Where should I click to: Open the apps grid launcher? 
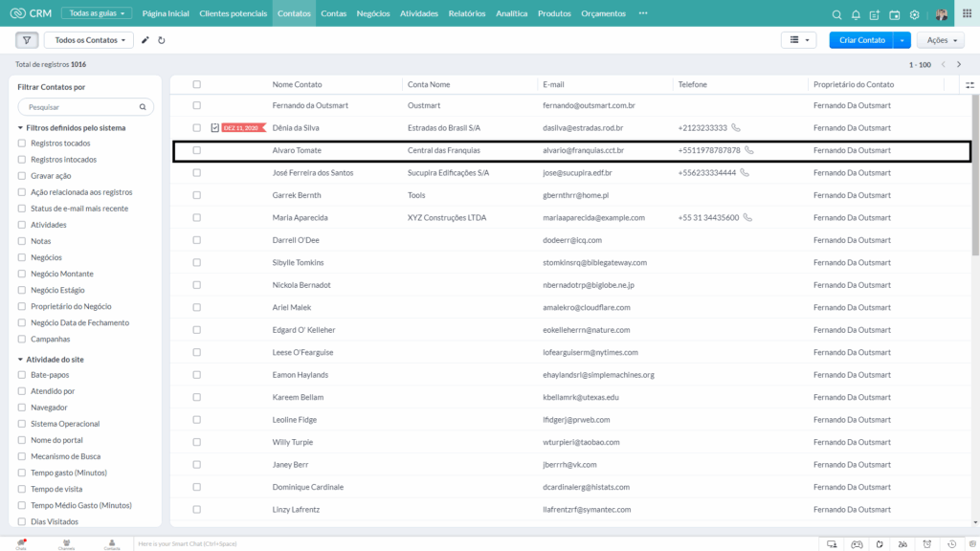pyautogui.click(x=967, y=13)
